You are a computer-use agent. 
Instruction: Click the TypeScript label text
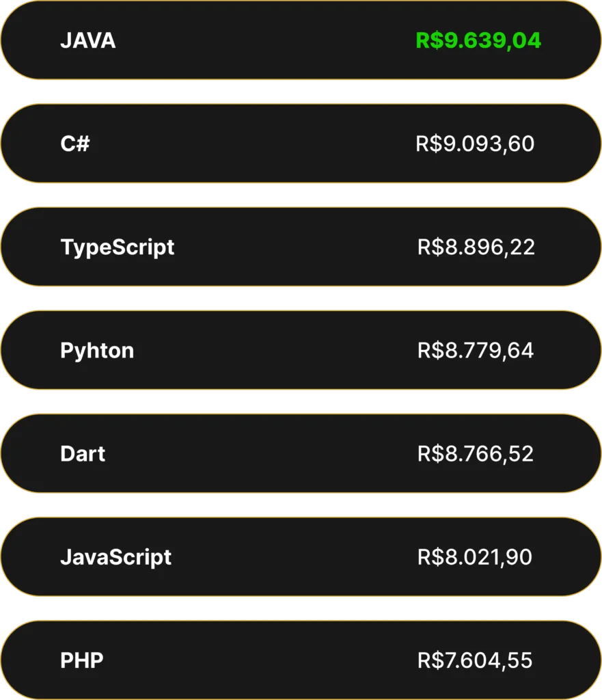coord(118,247)
